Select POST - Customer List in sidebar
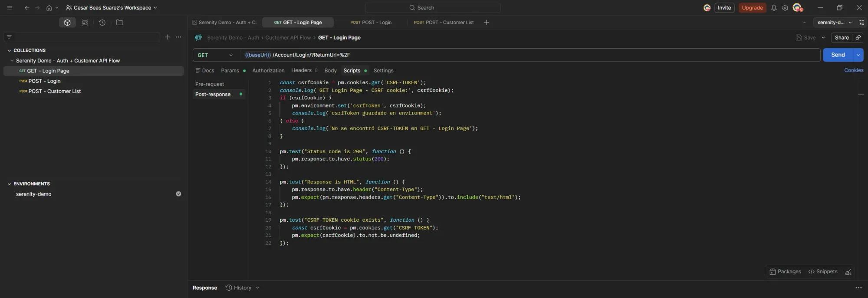Image resolution: width=868 pixels, height=298 pixels. click(93, 91)
